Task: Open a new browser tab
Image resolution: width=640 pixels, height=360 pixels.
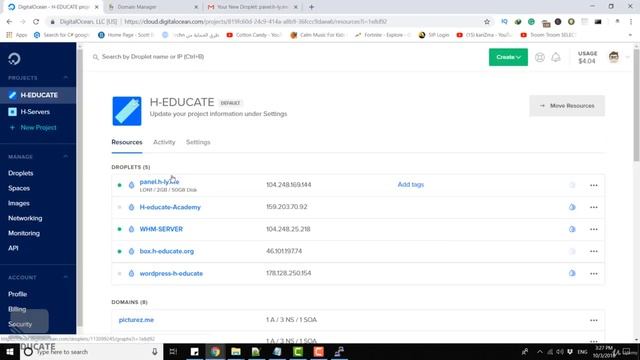Action: click(x=311, y=7)
